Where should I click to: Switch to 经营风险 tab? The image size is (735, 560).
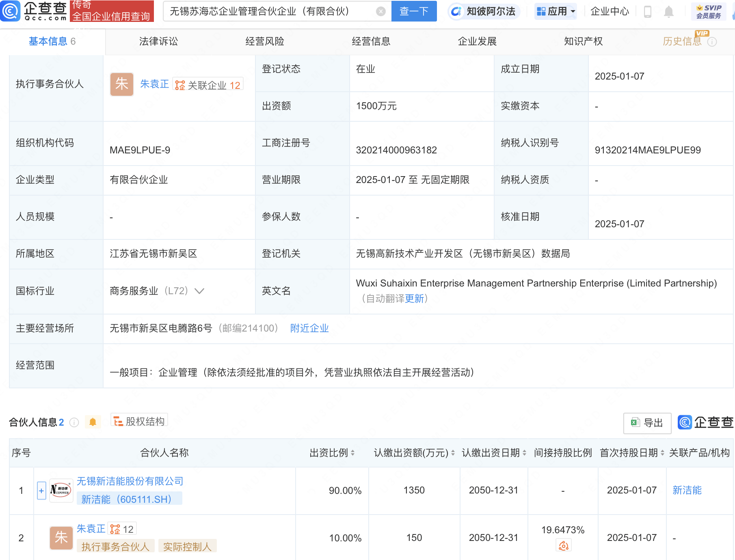[x=265, y=41]
